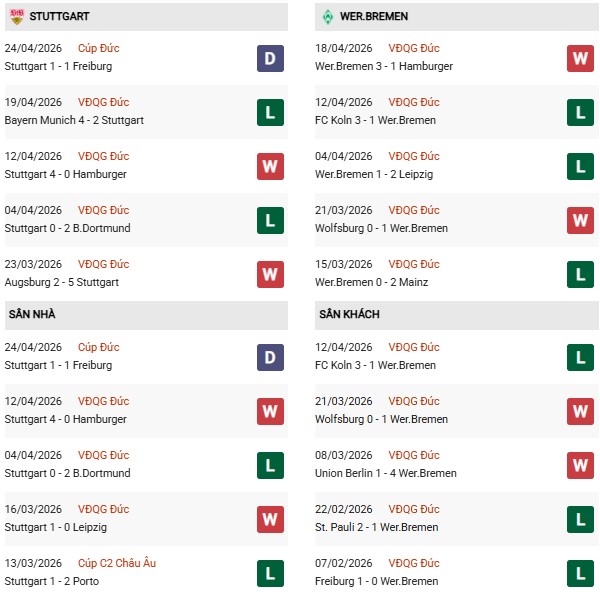The image size is (600, 595).
Task: Click W badge next to Wer.Bremen 3-1 Hamburger
Action: pos(580,58)
